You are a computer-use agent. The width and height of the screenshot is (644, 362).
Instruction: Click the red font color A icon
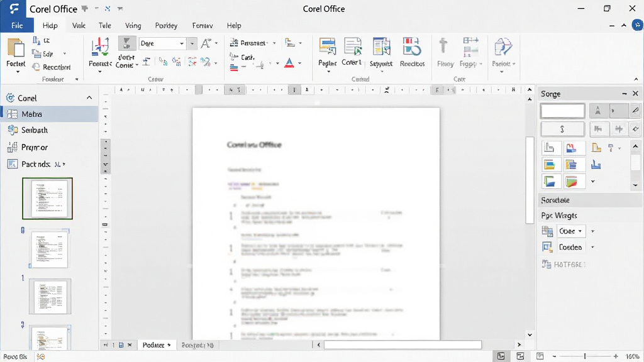[x=289, y=63]
